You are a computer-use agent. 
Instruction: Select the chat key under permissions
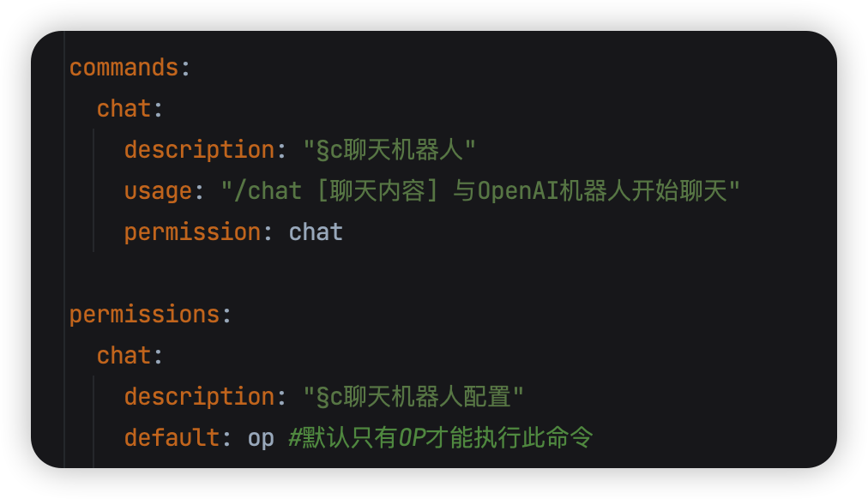pos(124,356)
